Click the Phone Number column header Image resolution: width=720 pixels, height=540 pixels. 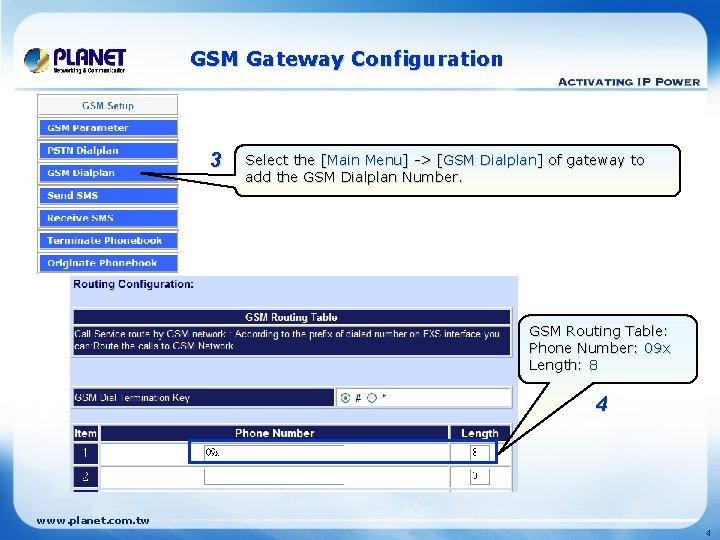click(x=275, y=433)
